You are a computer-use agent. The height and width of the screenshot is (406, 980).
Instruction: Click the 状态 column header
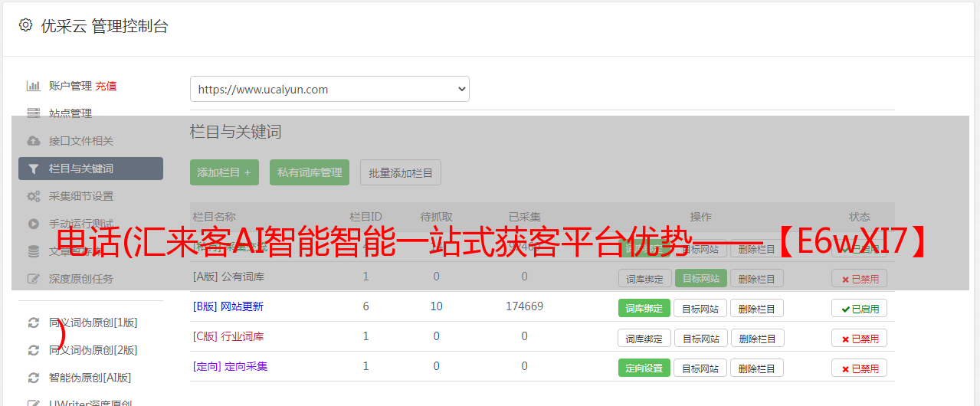(860, 217)
